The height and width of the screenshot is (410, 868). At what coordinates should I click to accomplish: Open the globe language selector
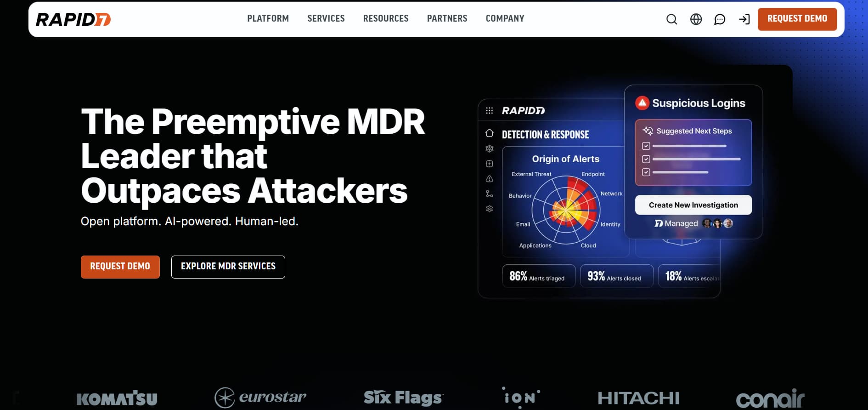coord(696,19)
